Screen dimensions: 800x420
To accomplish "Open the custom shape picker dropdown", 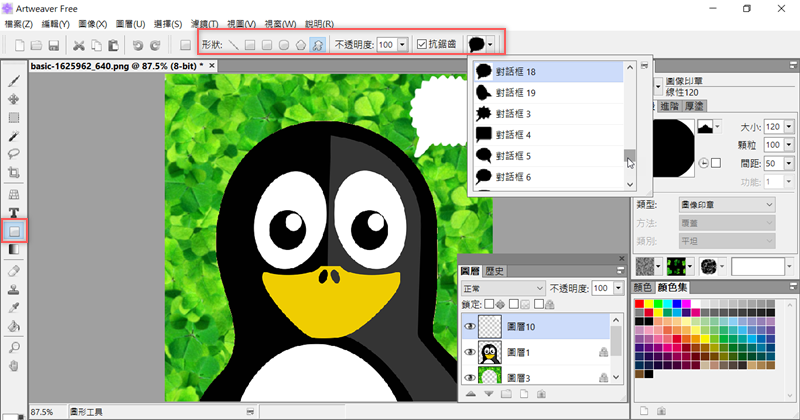I will [x=490, y=44].
